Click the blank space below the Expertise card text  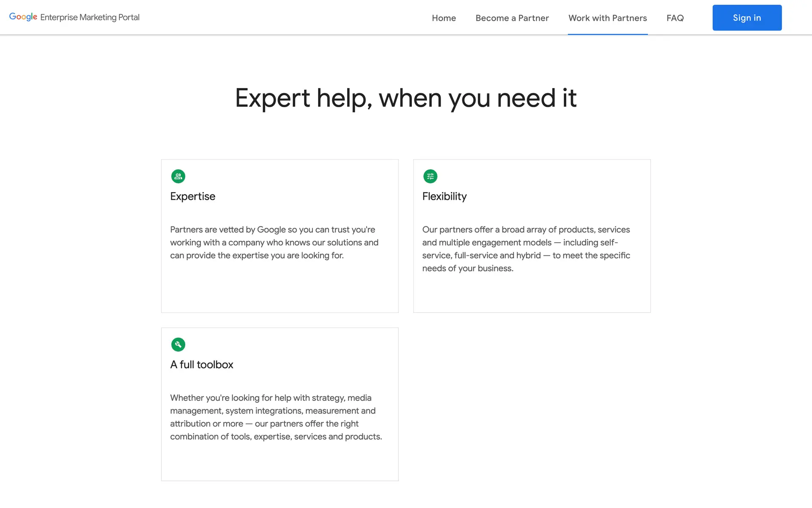280,288
